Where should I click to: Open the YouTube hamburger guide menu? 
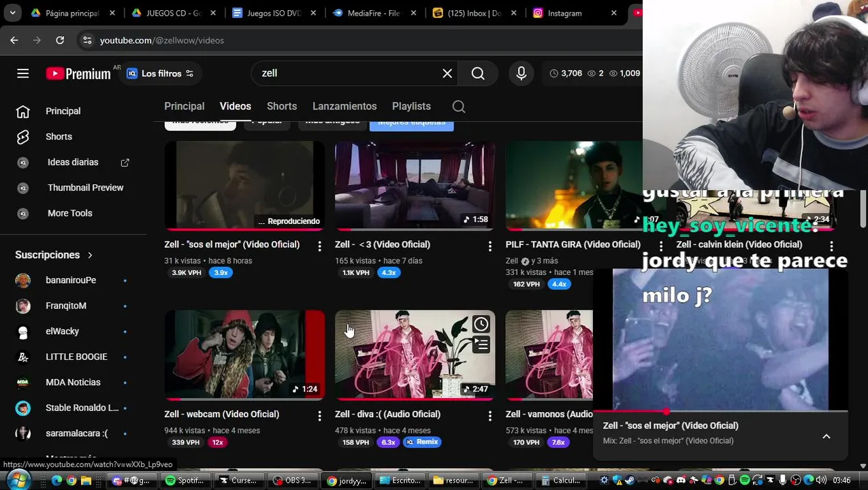click(23, 73)
